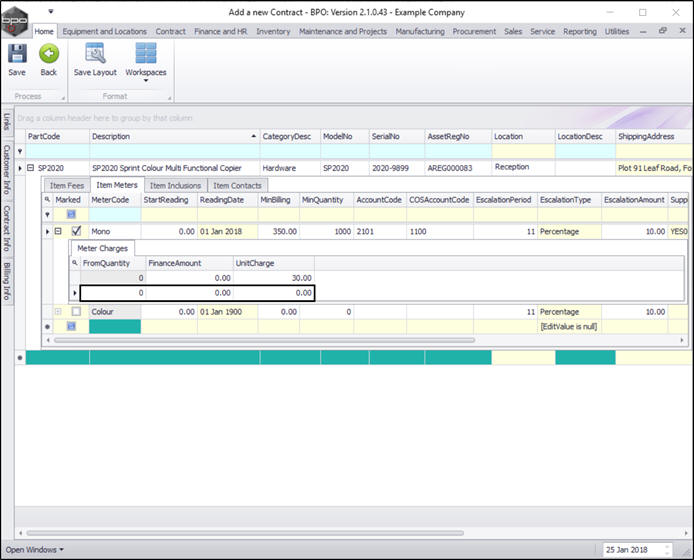The width and height of the screenshot is (694, 560).
Task: Tick the Marked checkbox for Colour meter
Action: 76,312
